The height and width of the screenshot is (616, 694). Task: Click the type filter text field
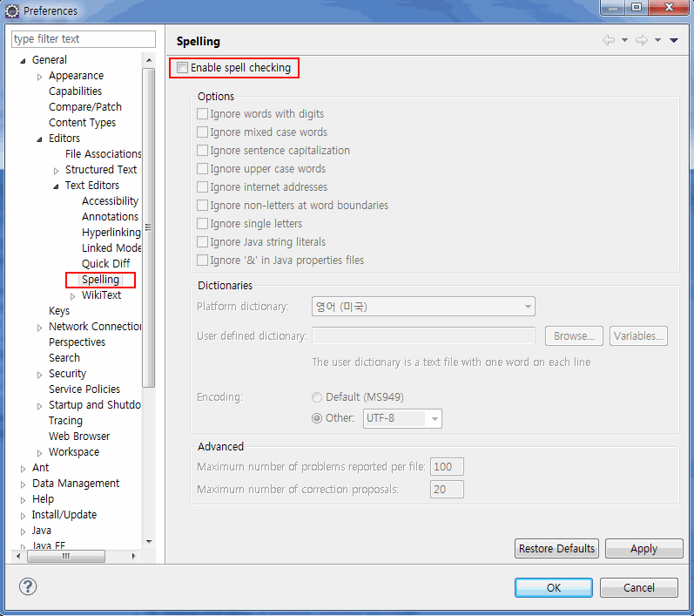click(84, 39)
